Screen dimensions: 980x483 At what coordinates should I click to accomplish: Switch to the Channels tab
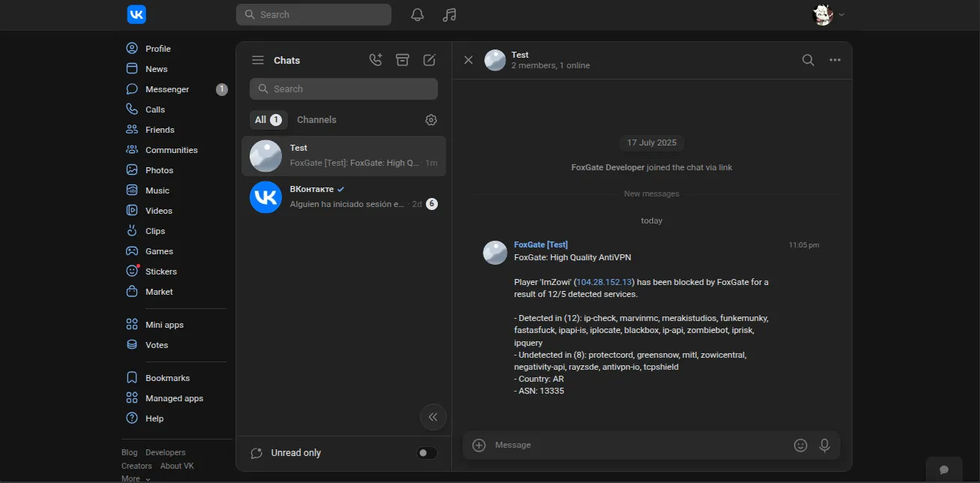316,120
